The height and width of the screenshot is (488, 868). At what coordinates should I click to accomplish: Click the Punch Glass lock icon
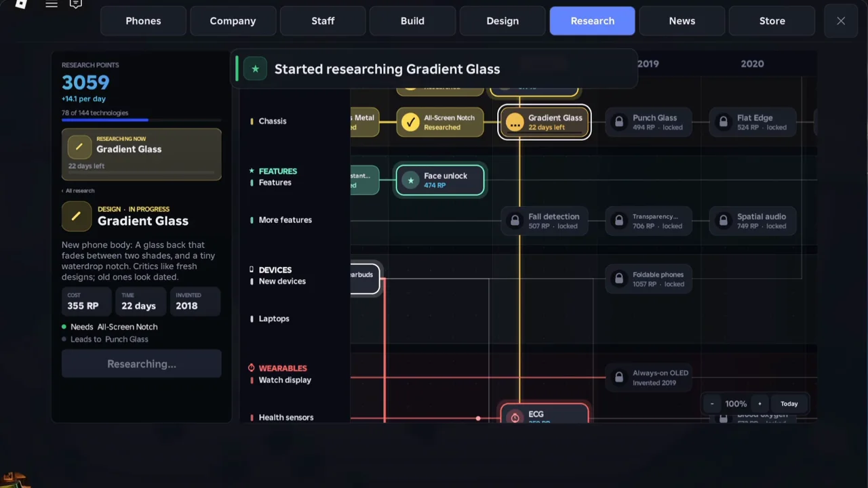point(618,122)
